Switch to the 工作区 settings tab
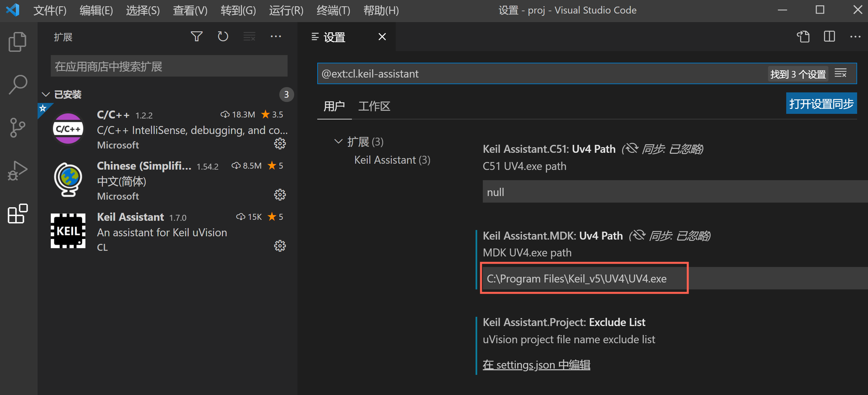This screenshot has width=868, height=395. coord(374,106)
